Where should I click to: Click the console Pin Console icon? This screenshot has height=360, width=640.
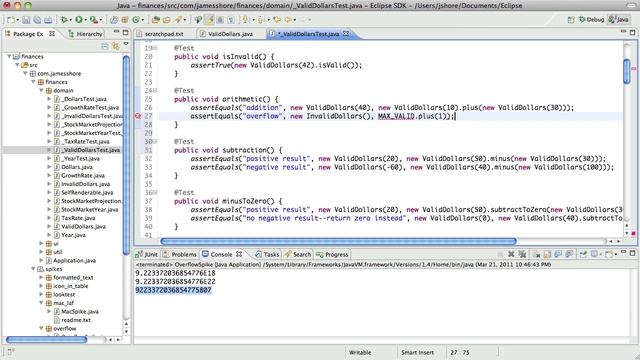tap(583, 254)
